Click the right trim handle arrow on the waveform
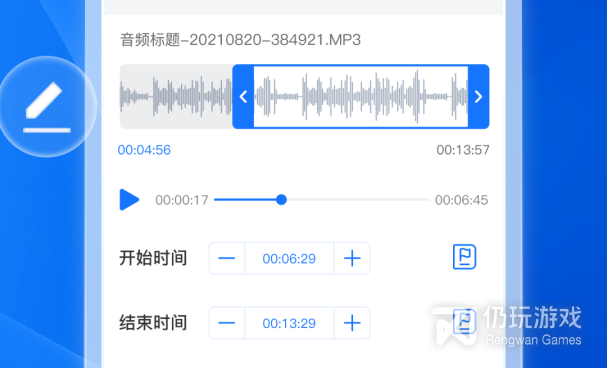Screen dimensions: 607x368 (x=478, y=97)
